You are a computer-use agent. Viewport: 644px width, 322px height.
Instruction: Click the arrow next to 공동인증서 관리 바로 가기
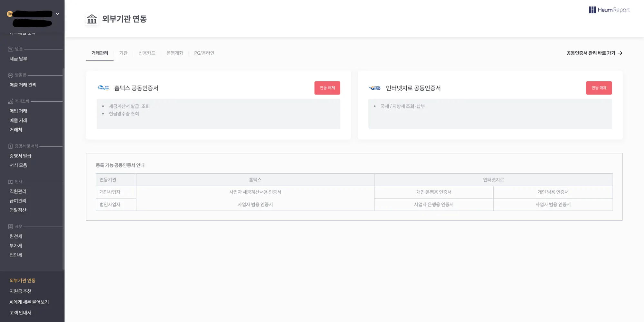pyautogui.click(x=620, y=53)
